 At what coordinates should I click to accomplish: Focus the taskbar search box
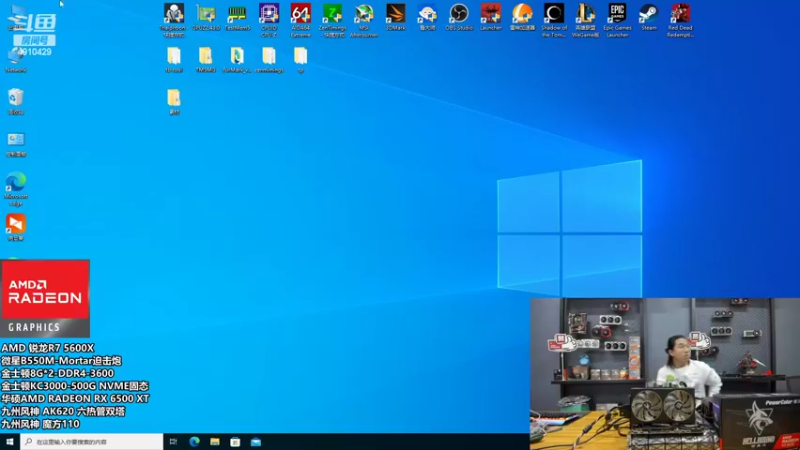point(92,442)
